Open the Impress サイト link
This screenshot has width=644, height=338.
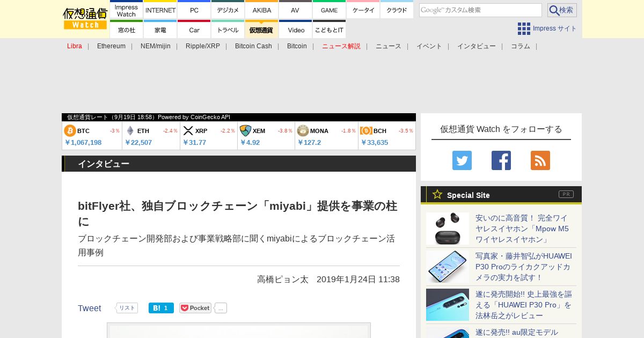click(x=554, y=28)
